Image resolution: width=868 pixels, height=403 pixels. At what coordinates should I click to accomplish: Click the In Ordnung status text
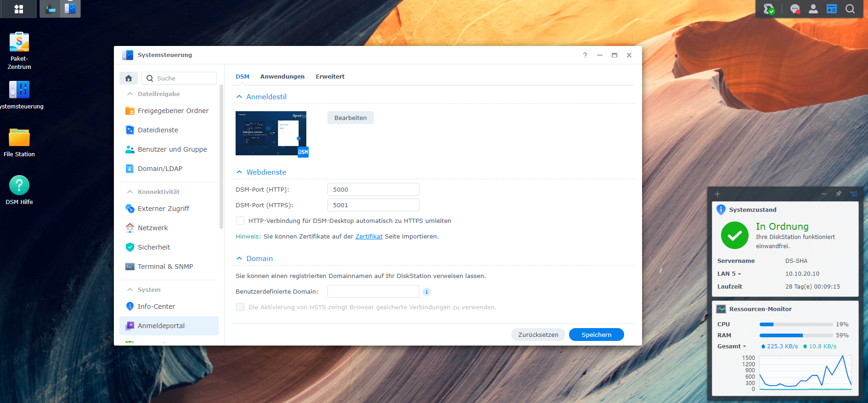pyautogui.click(x=782, y=227)
